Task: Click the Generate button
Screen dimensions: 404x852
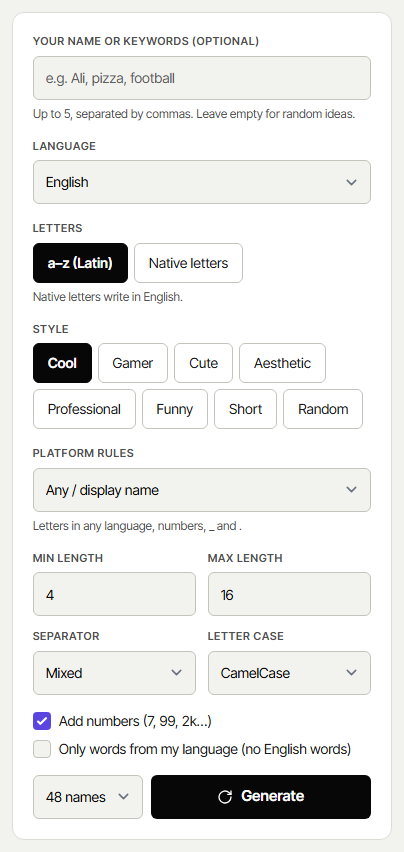Action: pos(261,797)
